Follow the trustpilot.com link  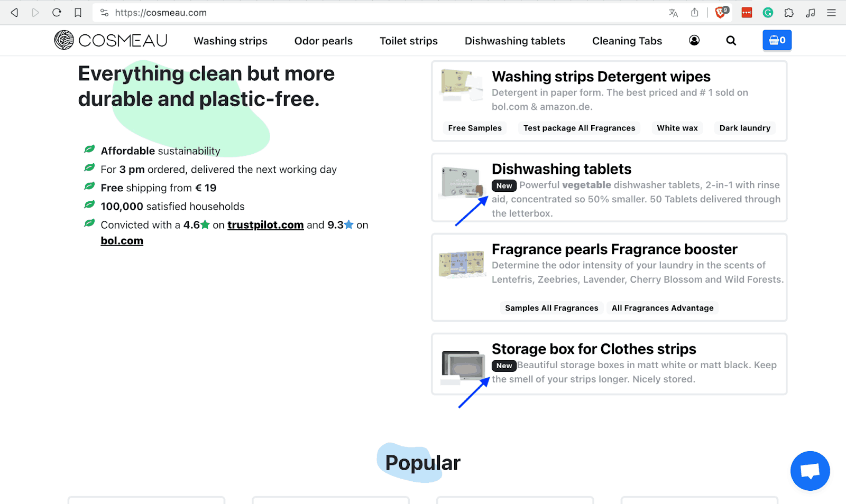[x=265, y=225]
